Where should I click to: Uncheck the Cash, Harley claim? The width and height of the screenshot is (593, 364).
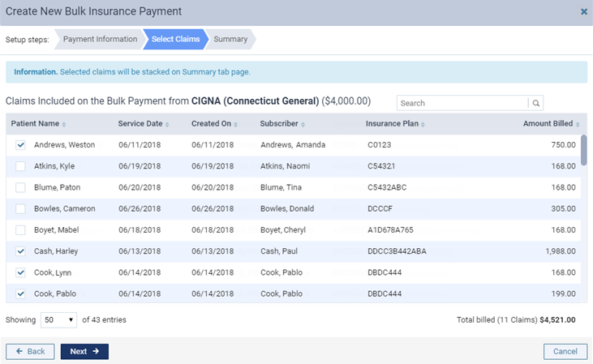click(20, 251)
